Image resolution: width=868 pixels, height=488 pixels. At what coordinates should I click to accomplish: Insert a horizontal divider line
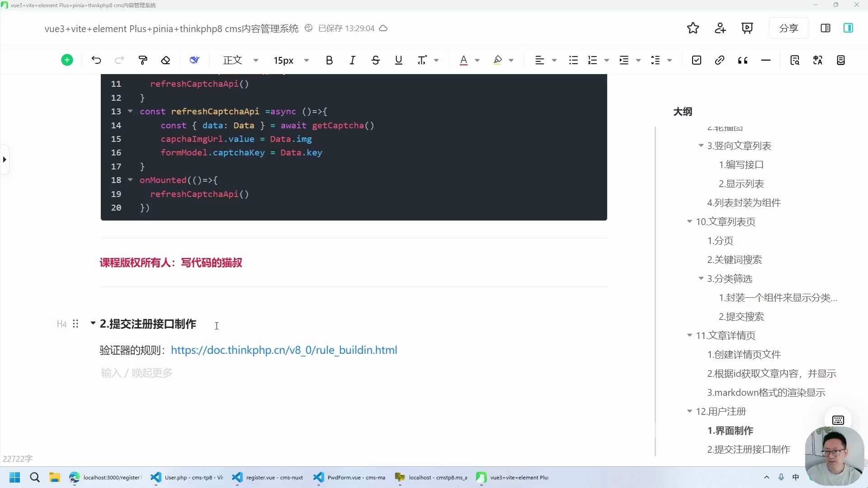click(766, 60)
